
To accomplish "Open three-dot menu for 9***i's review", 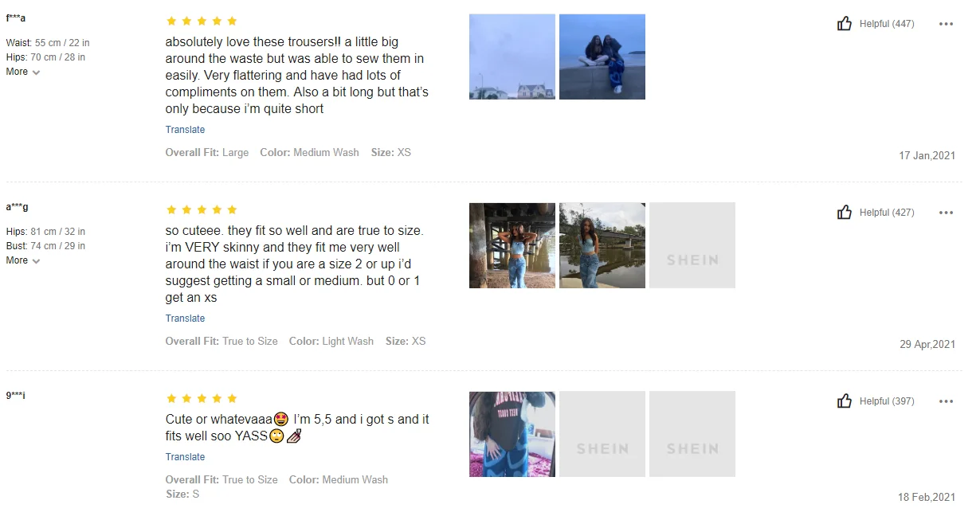I will [946, 401].
